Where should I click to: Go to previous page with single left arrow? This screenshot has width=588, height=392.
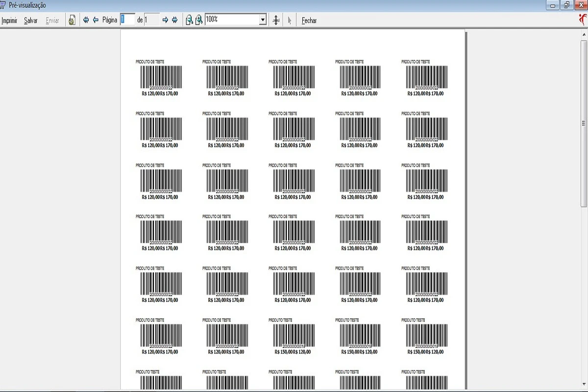(96, 20)
